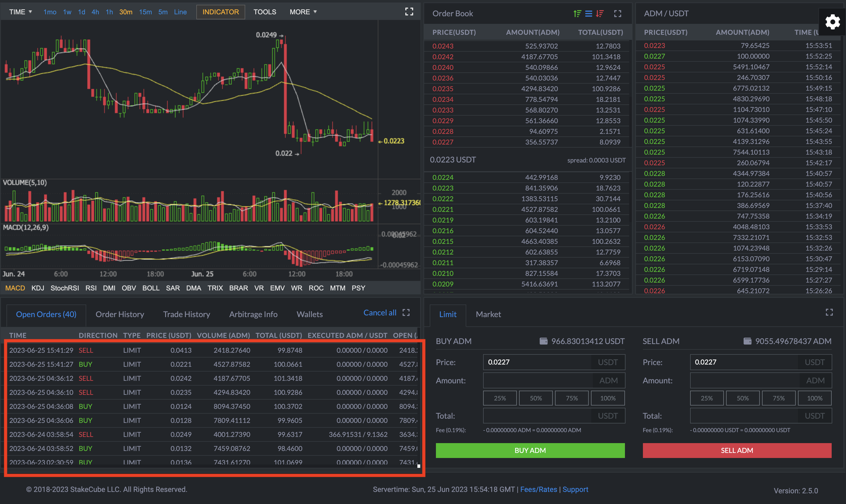
Task: Expand the Limit/Market trade panel fullscreen
Action: click(829, 312)
